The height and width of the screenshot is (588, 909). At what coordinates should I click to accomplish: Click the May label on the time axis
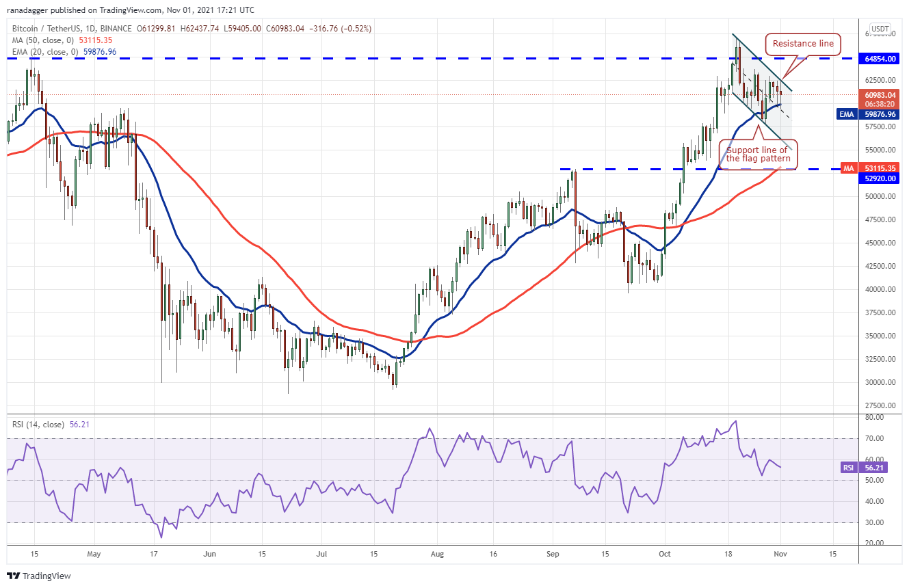(x=94, y=553)
